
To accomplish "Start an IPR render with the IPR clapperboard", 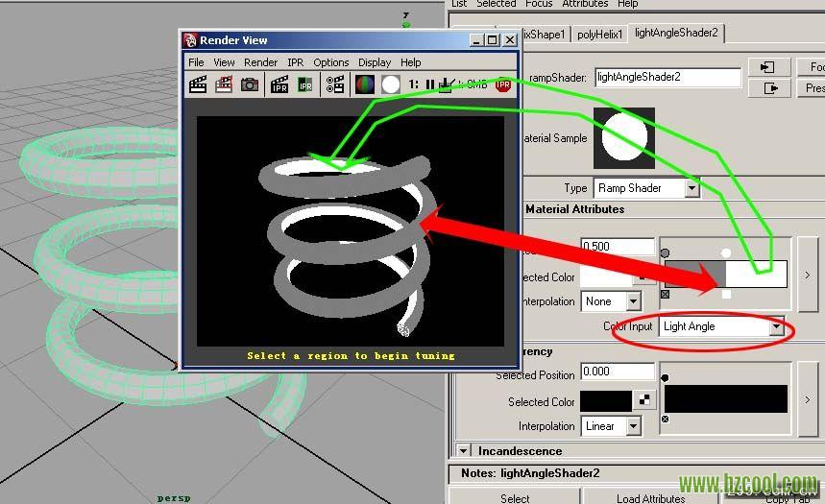I will pos(279,84).
